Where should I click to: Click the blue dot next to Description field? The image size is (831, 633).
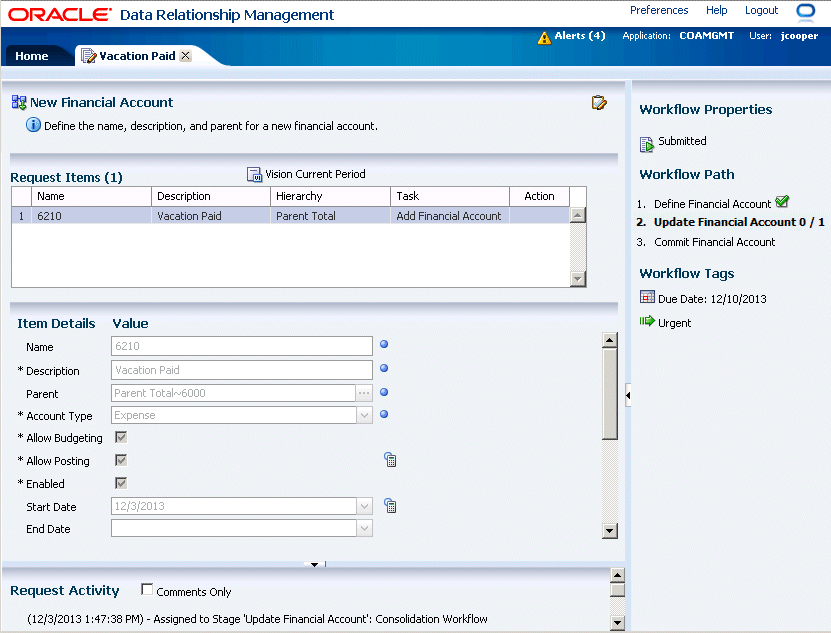384,368
